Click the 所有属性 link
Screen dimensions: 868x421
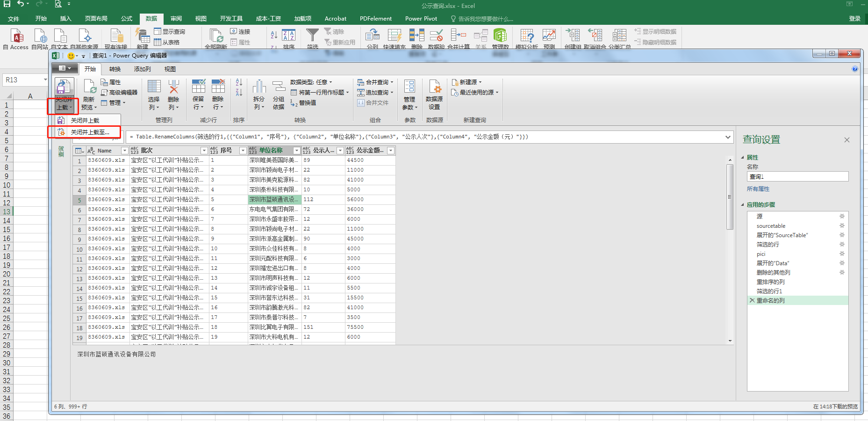[758, 189]
